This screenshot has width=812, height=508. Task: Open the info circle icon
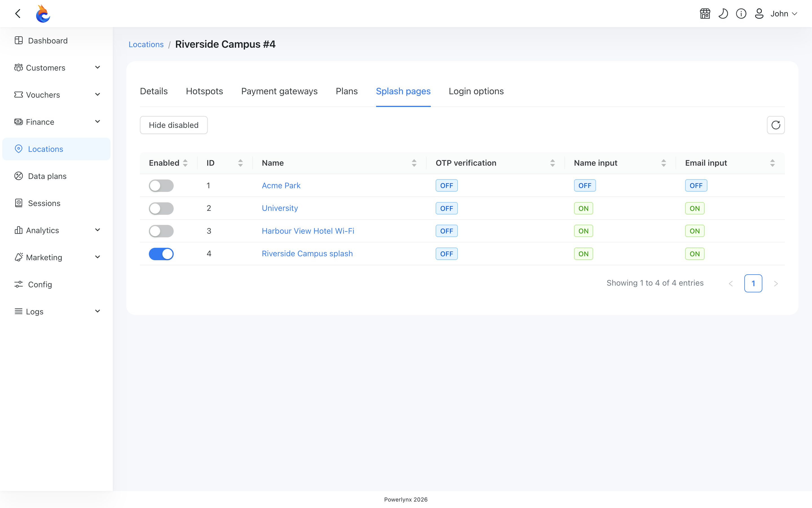(x=741, y=14)
